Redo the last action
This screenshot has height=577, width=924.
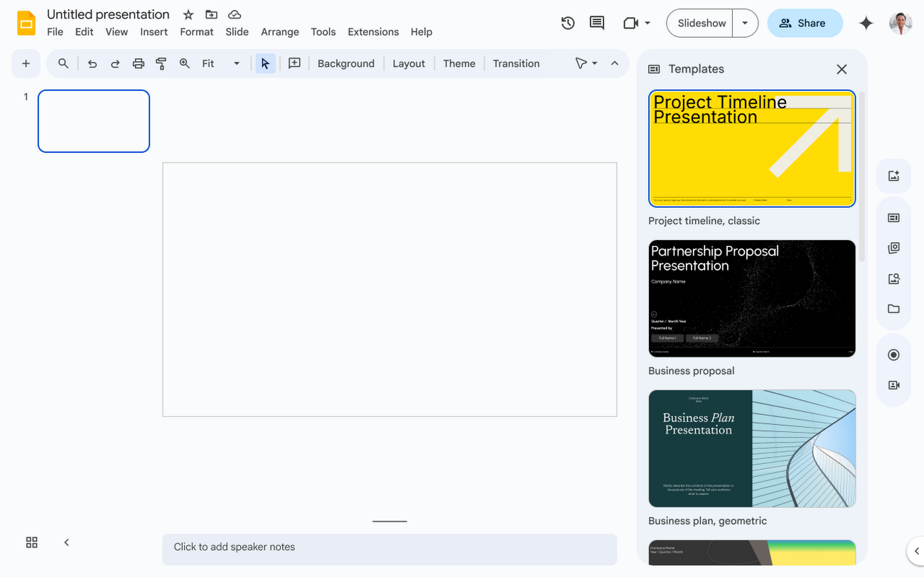pyautogui.click(x=115, y=63)
